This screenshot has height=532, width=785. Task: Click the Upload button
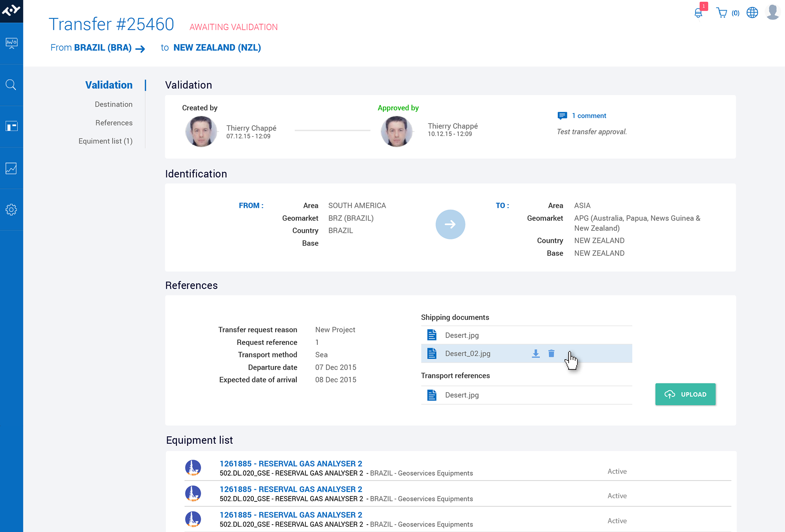pos(685,394)
